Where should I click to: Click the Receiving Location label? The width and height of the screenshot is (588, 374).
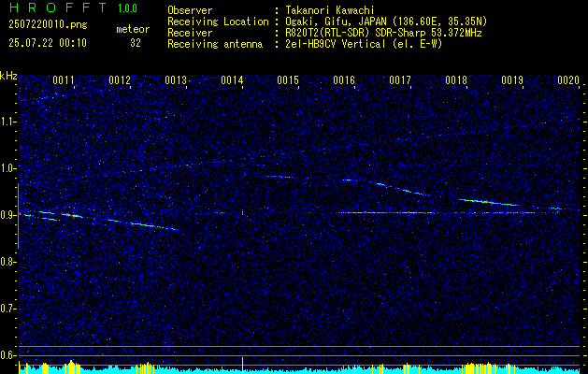[218, 22]
